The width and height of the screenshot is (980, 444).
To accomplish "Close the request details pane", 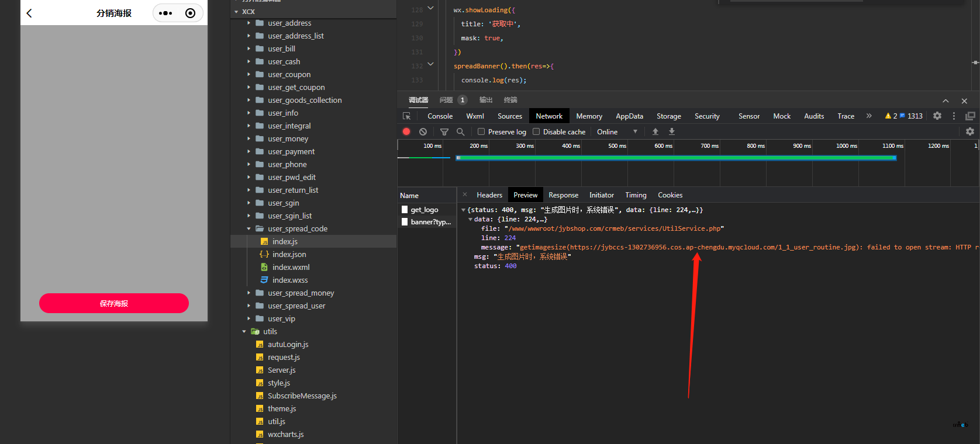I will 465,195.
